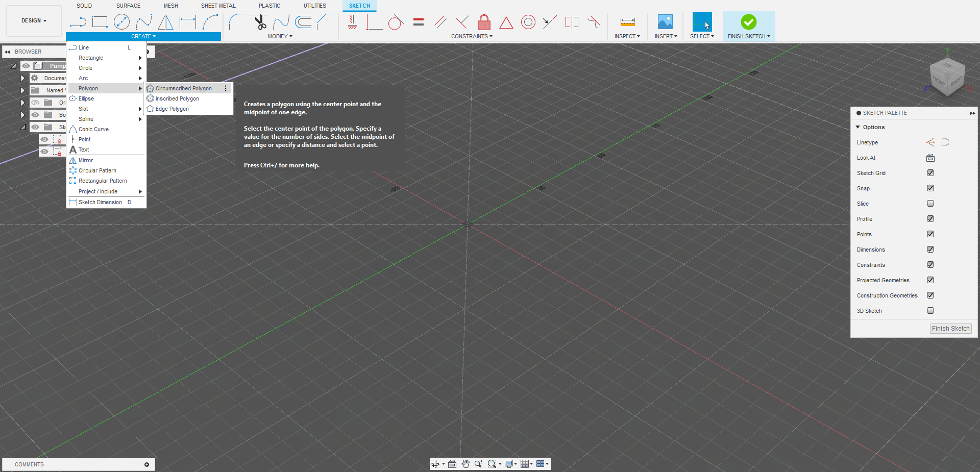Click the ViewCube in the corner
980x472 pixels.
(948, 78)
